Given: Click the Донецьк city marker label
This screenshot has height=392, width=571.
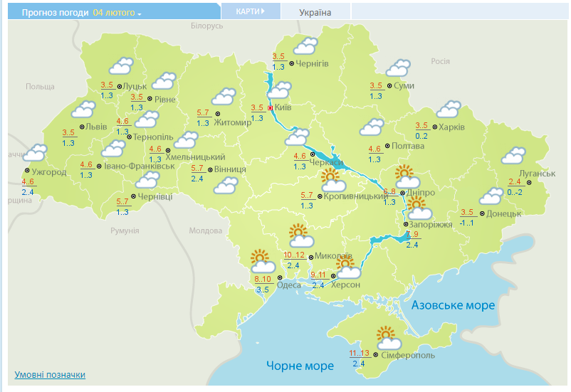Looking at the screenshot, I should pos(505,213).
